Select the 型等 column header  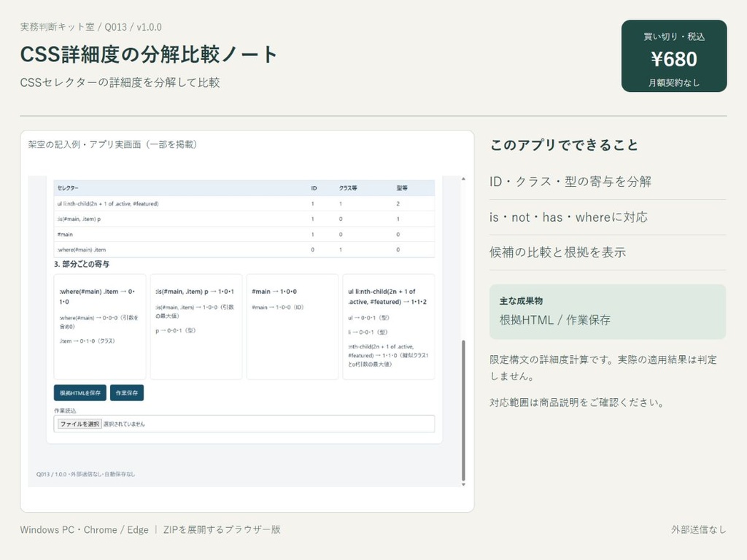[402, 188]
